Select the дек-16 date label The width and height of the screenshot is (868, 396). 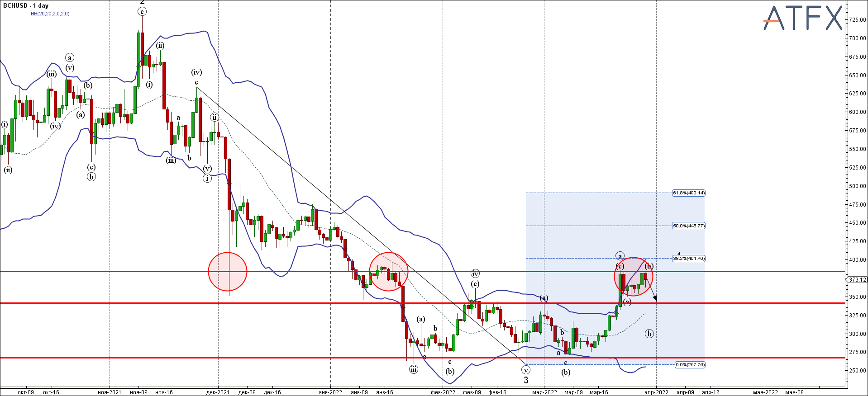(272, 392)
